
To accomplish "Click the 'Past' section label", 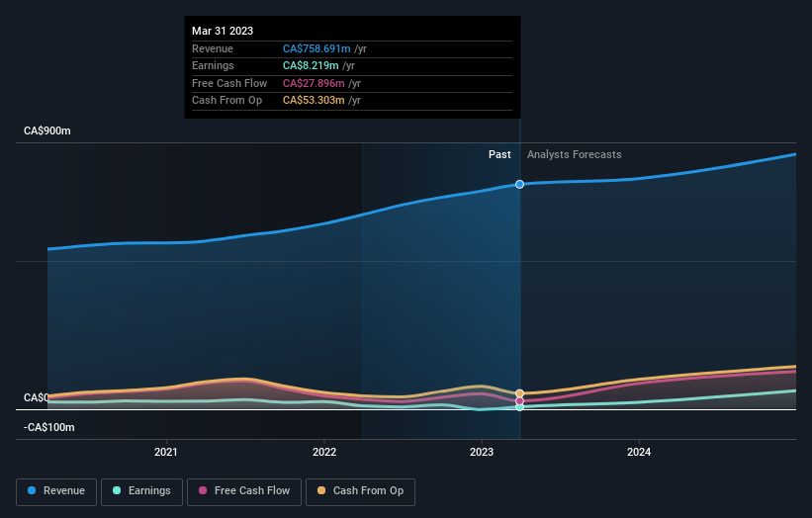I will pos(499,154).
